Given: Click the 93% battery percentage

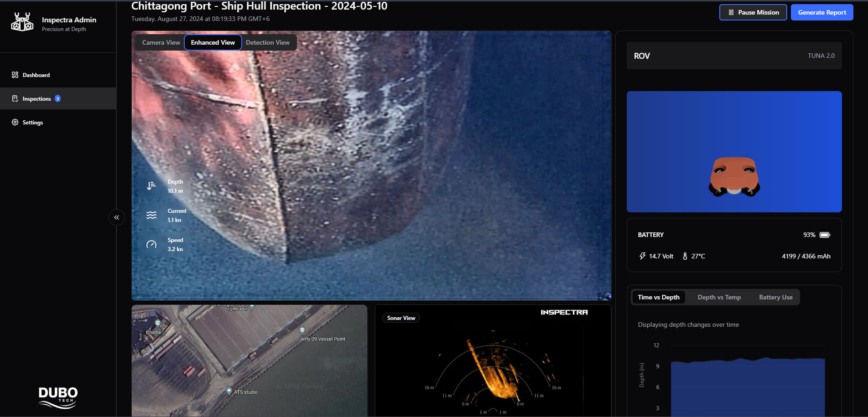Looking at the screenshot, I should tap(809, 235).
